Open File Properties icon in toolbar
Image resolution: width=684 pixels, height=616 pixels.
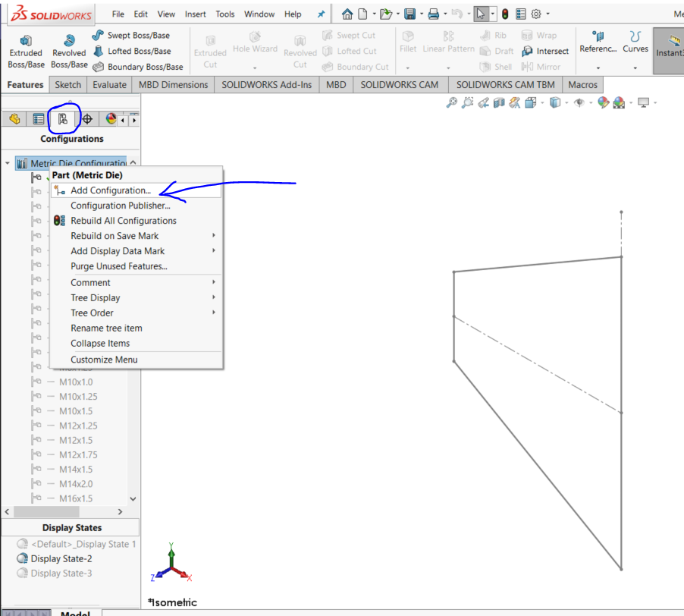pyautogui.click(x=521, y=14)
